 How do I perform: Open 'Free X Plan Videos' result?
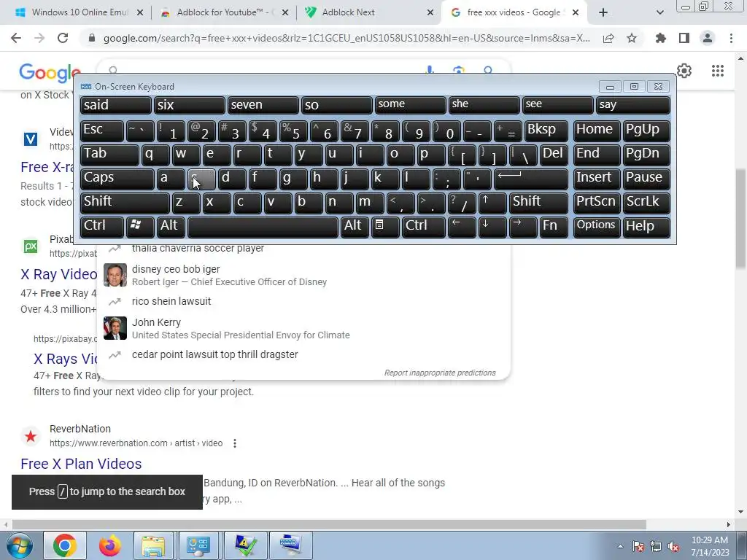pos(81,464)
